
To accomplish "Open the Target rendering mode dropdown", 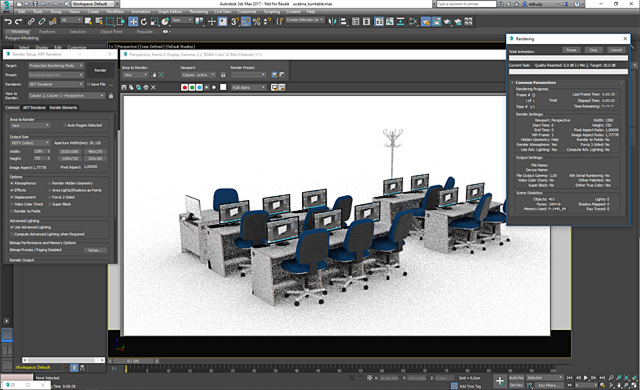I will pyautogui.click(x=56, y=66).
